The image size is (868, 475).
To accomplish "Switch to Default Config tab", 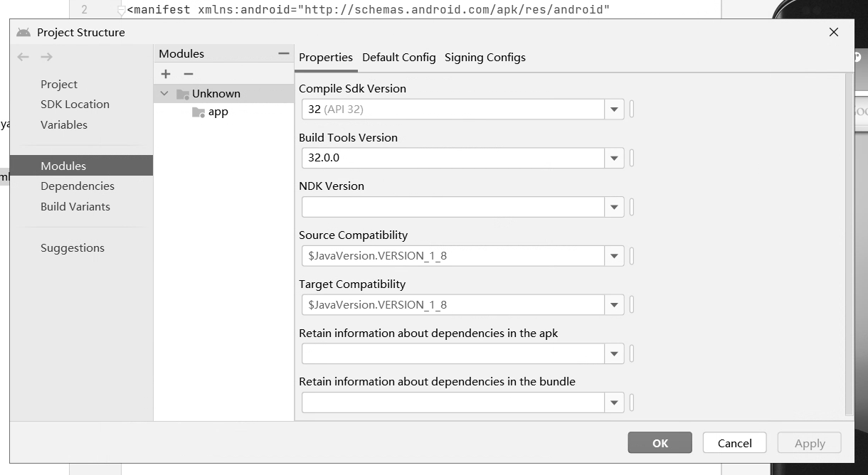I will pyautogui.click(x=398, y=57).
